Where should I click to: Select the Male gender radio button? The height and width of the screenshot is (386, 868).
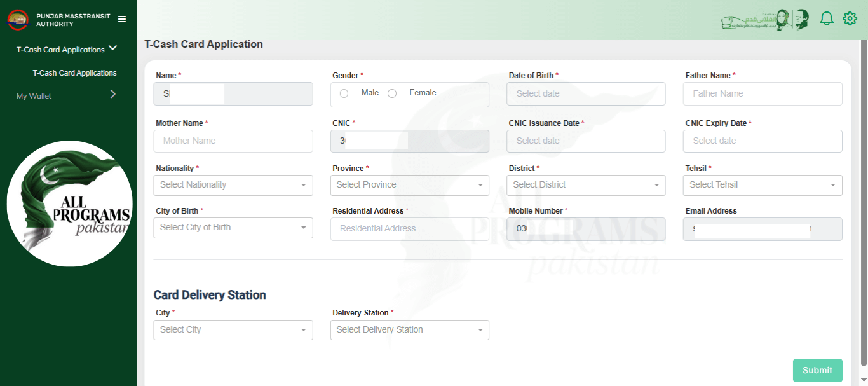tap(344, 93)
